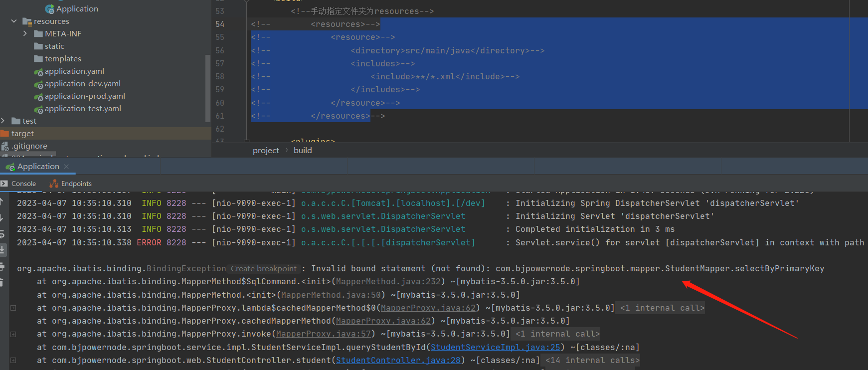Collapse the resources folder chevron
This screenshot has height=370, width=868.
click(14, 21)
